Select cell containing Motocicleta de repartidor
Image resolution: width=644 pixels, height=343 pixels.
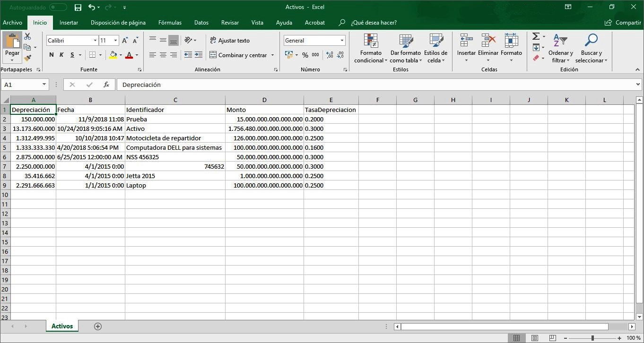click(175, 138)
